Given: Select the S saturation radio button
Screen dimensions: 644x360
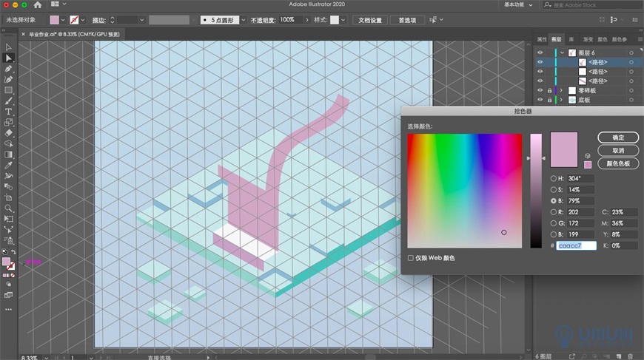Looking at the screenshot, I should (553, 189).
